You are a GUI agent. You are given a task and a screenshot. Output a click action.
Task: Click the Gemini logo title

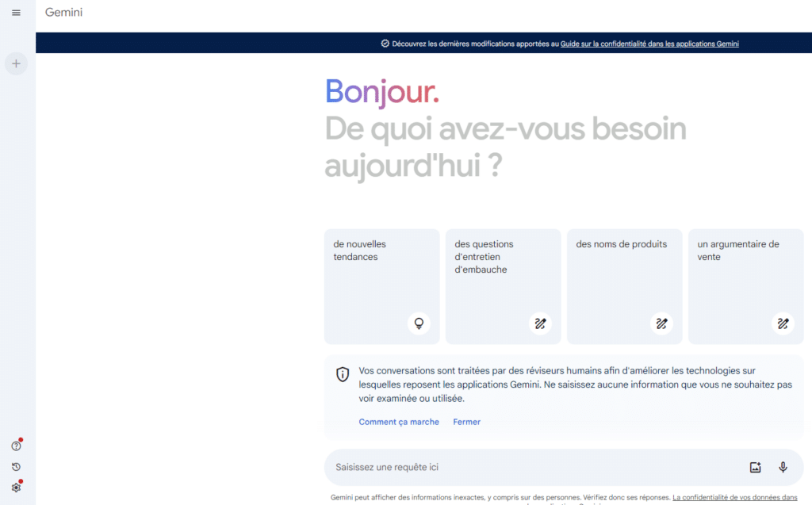tap(63, 13)
